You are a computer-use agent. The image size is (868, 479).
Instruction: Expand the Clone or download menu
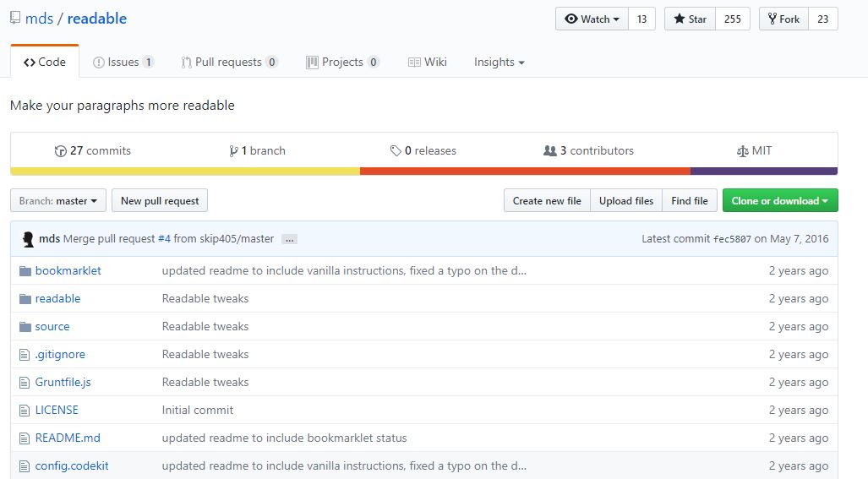tap(780, 201)
